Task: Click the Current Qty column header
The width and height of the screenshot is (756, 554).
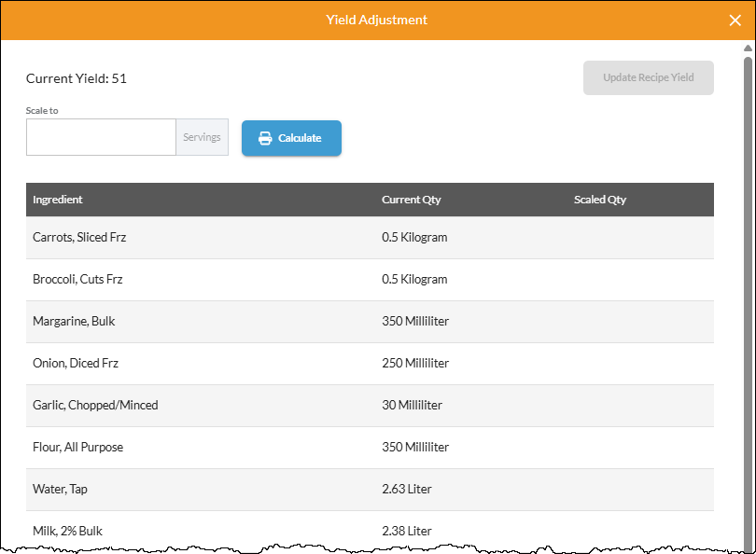Action: (x=412, y=200)
